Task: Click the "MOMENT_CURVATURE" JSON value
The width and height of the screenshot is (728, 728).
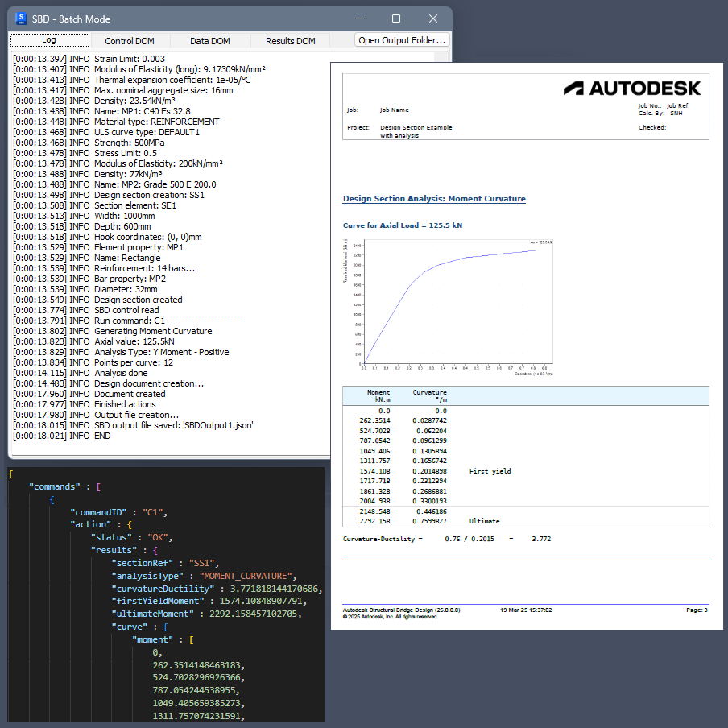Action: tap(246, 576)
